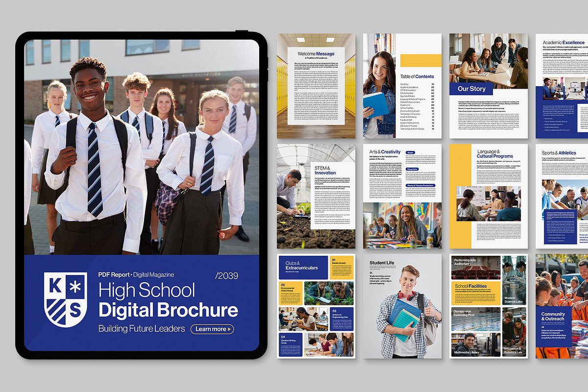
Task: Click the Multimedia Library photo
Action: [476, 345]
